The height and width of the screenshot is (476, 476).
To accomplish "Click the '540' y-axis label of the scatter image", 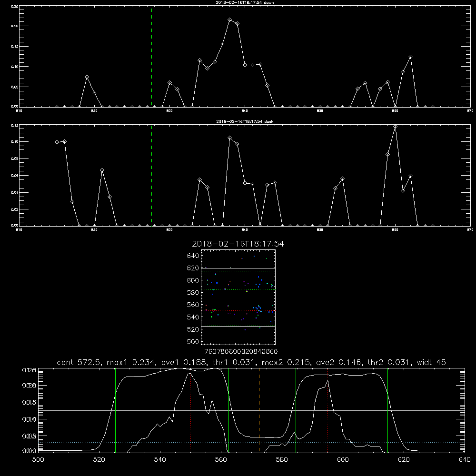I will (193, 317).
